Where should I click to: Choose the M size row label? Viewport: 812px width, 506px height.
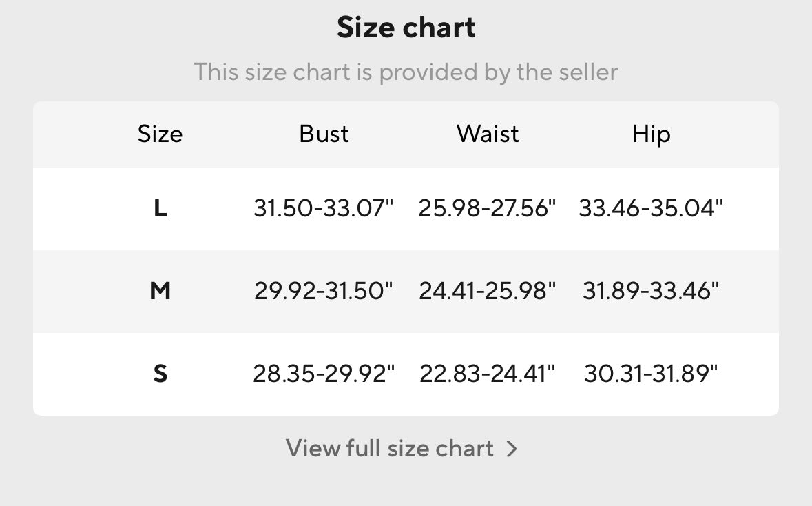point(160,291)
